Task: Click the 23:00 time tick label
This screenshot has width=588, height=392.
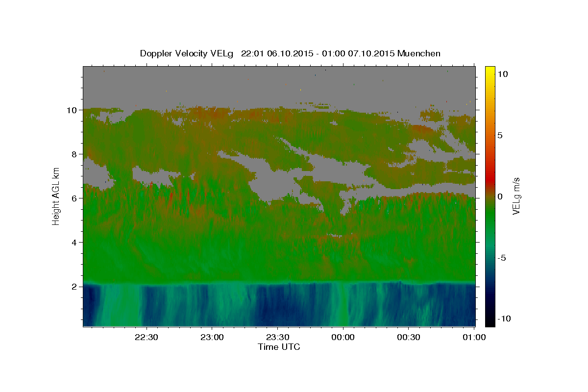Action: 212,337
